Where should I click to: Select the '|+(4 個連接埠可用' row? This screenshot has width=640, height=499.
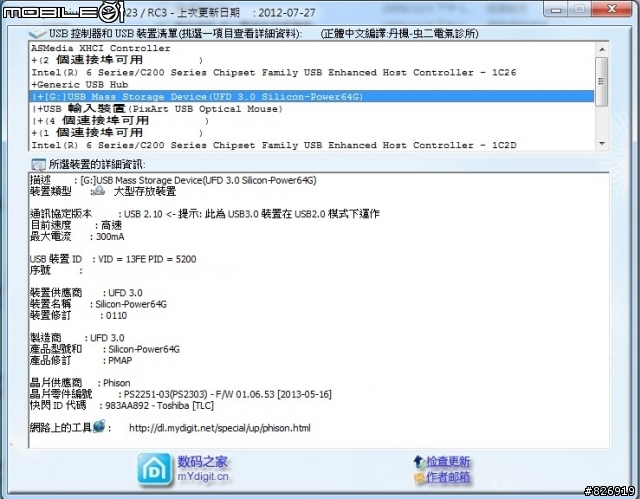pyautogui.click(x=312, y=121)
